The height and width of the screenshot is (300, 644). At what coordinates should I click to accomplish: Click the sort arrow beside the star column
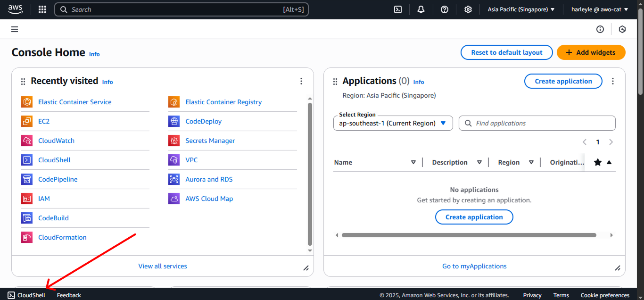609,162
